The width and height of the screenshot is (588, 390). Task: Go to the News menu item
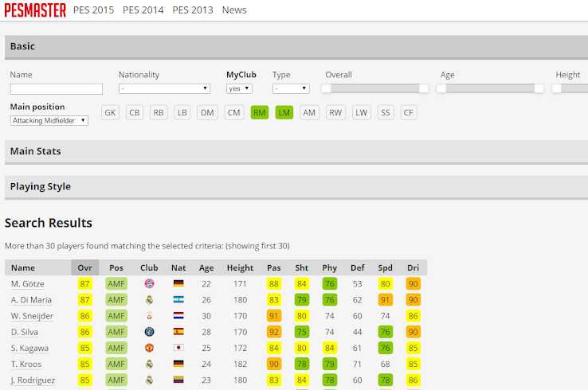tap(234, 10)
